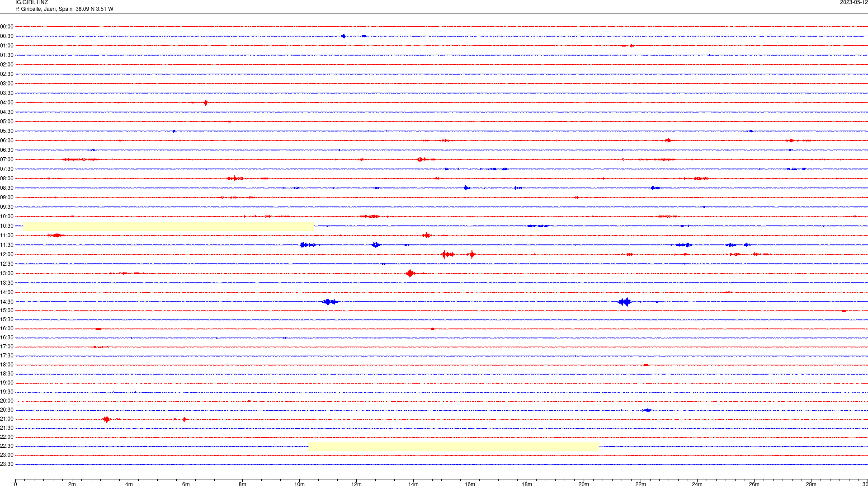868x488 pixels.
Task: Click the blue event near 11.5m on 00:30 trace
Action: (344, 36)
